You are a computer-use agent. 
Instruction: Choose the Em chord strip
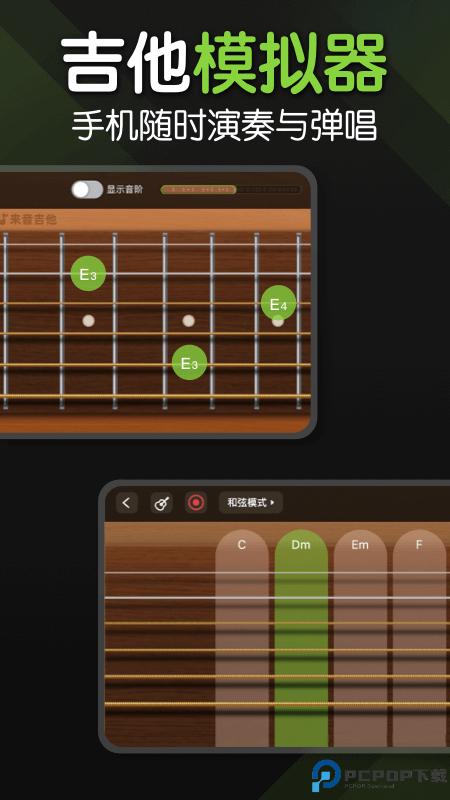[x=360, y=638]
